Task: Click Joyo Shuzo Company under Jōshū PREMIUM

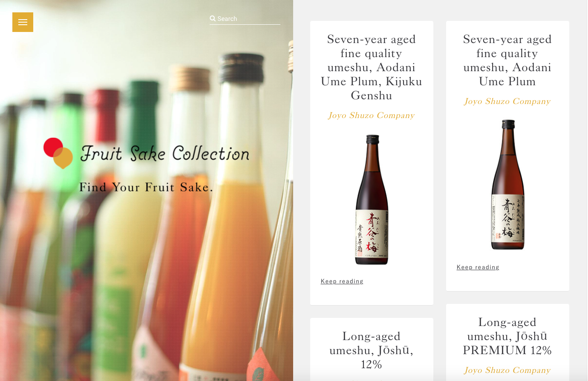Action: point(507,370)
